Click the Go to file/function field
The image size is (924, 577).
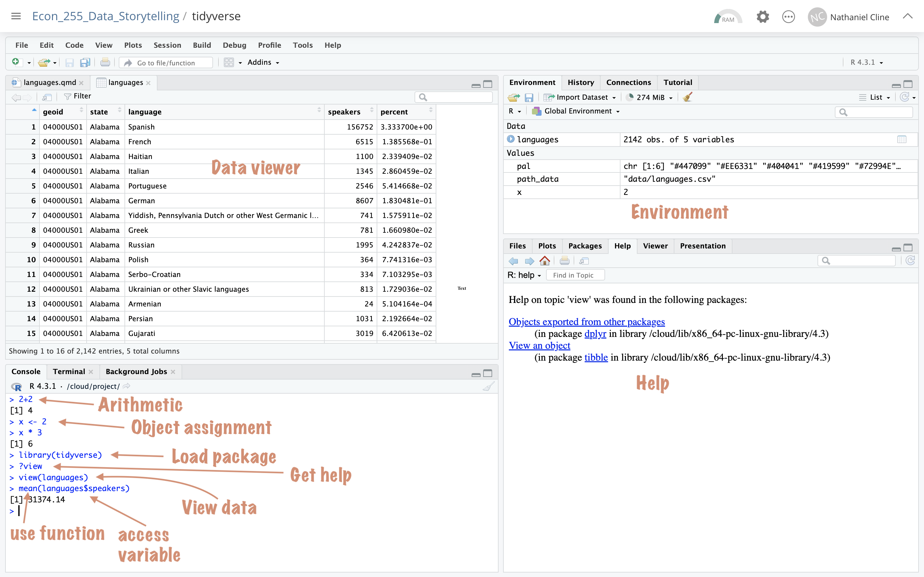click(166, 63)
